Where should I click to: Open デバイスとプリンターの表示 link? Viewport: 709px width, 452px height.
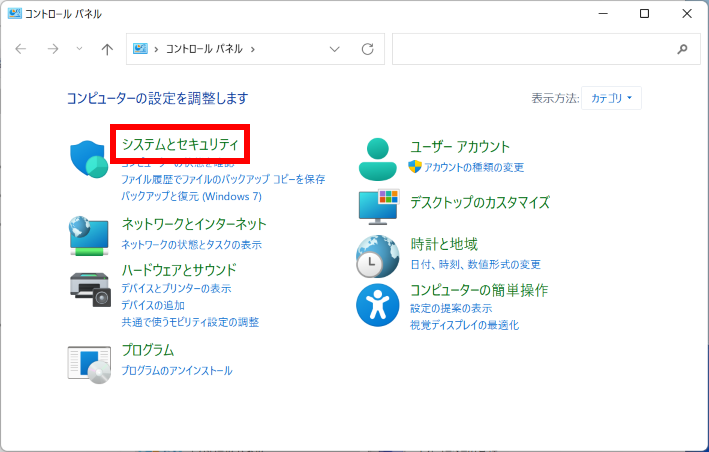(176, 288)
